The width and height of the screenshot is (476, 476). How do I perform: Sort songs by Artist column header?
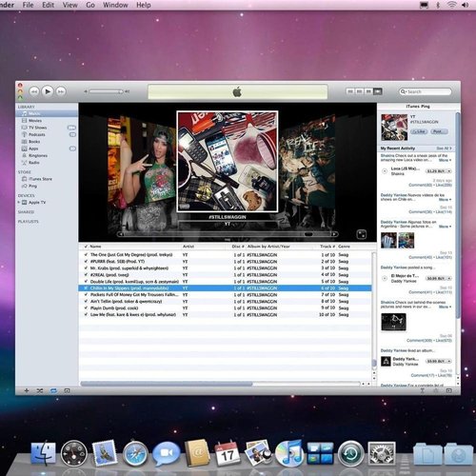[x=203, y=247]
